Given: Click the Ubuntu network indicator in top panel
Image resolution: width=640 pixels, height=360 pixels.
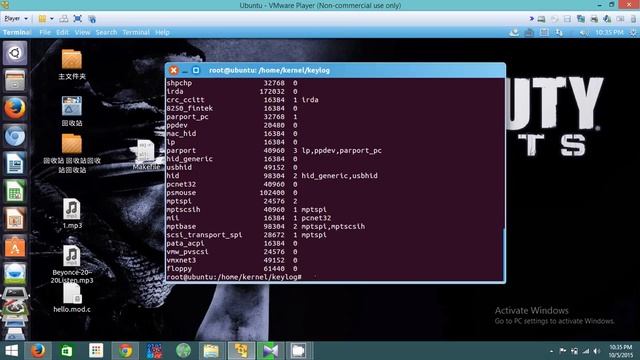Looking at the screenshot, I should pos(559,32).
